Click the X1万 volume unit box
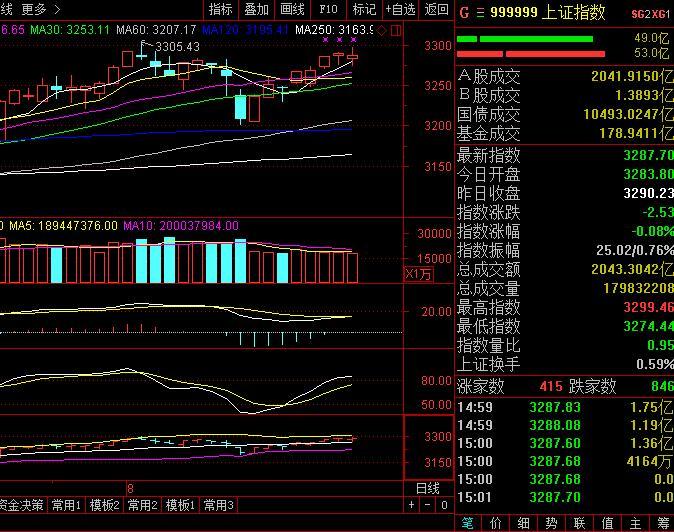Viewport: 674px width, 532px height. (418, 274)
